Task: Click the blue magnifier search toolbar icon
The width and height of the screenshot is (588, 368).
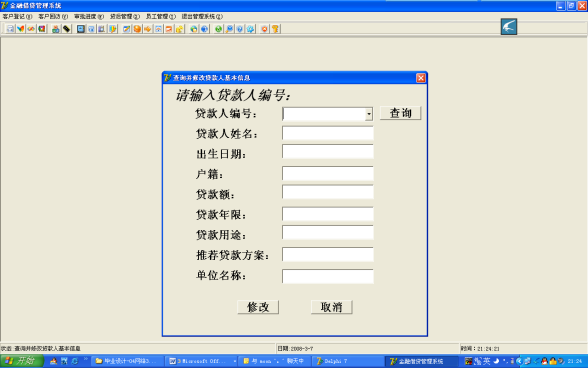Action: (x=229, y=29)
